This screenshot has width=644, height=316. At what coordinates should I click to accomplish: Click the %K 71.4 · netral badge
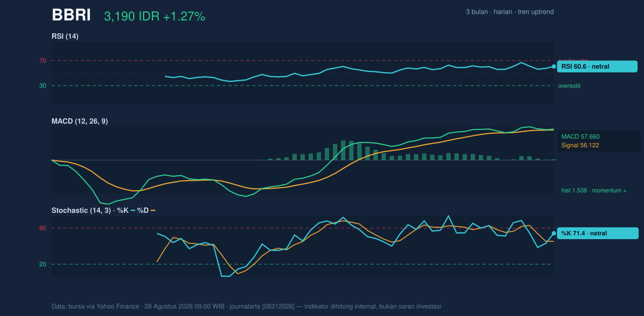598,233
